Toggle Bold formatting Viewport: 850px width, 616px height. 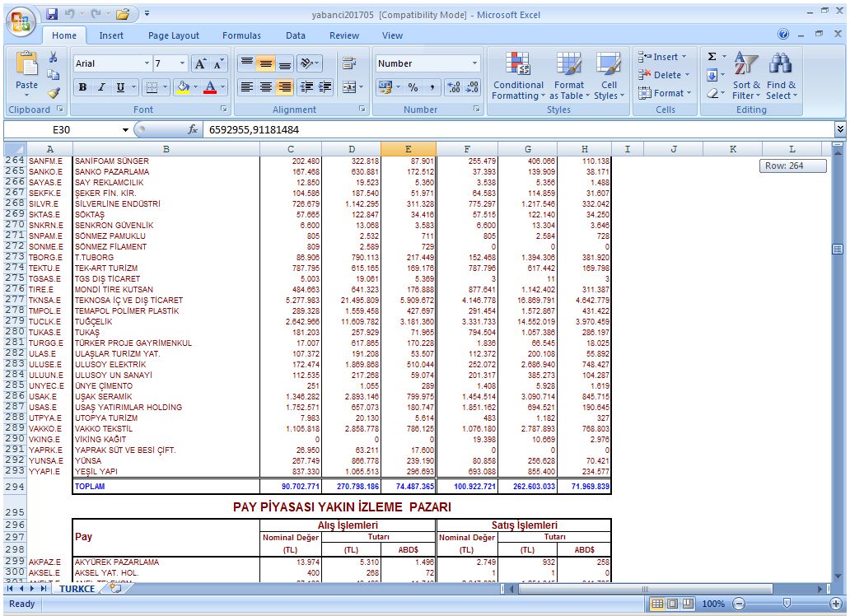click(x=82, y=87)
